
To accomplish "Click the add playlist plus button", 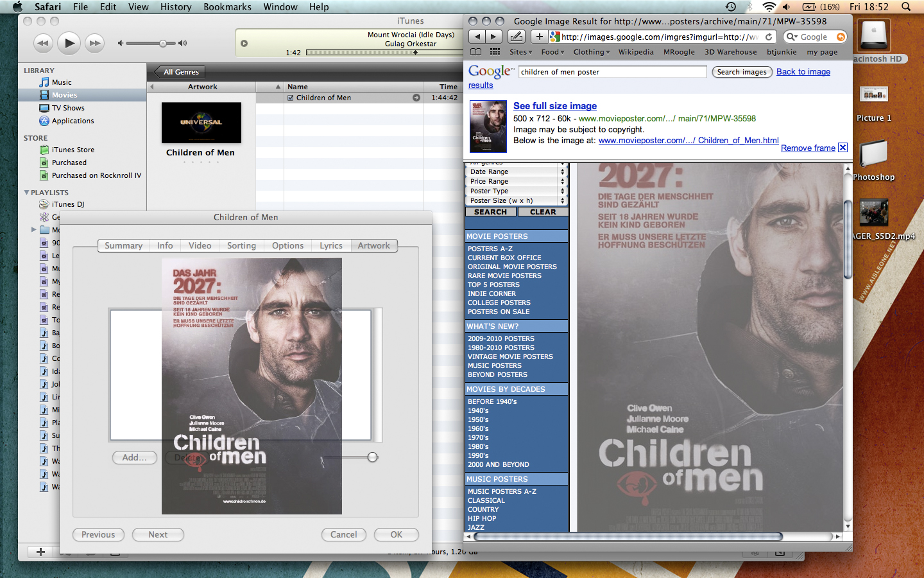I will tap(40, 552).
